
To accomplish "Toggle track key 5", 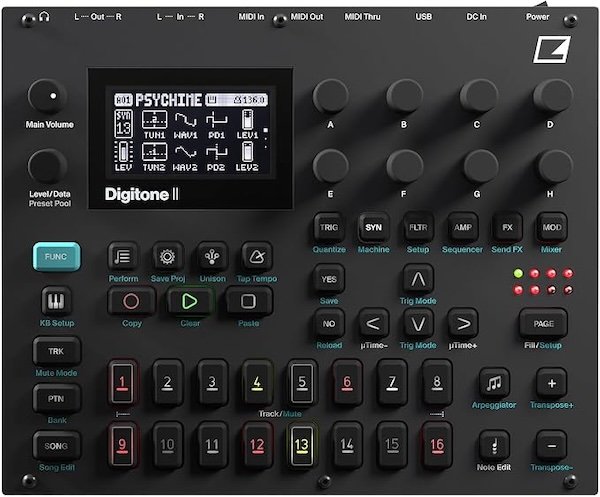I will tap(302, 383).
